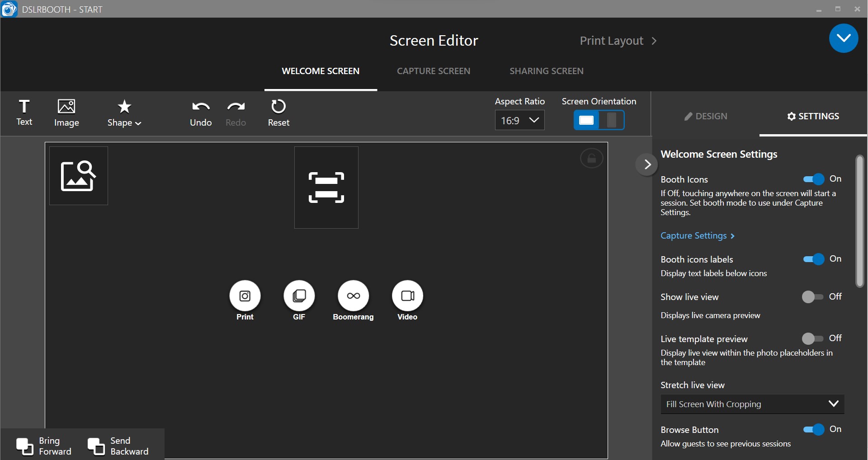Reset the welcome screen layout
The width and height of the screenshot is (868, 460).
click(278, 112)
